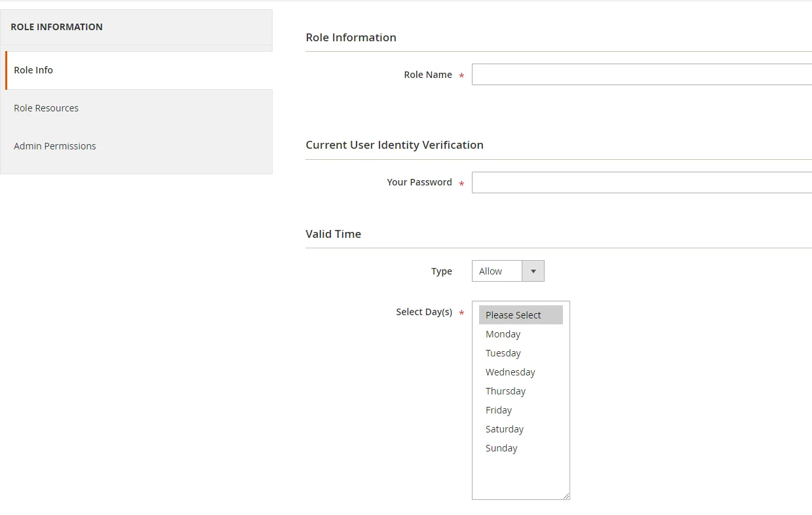
Task: Click the Your Password field label
Action: pyautogui.click(x=419, y=182)
